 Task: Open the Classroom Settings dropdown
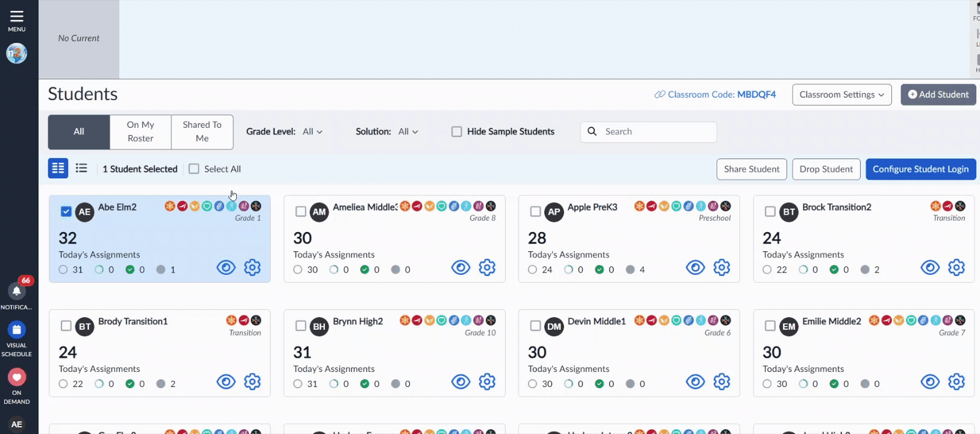click(x=842, y=95)
